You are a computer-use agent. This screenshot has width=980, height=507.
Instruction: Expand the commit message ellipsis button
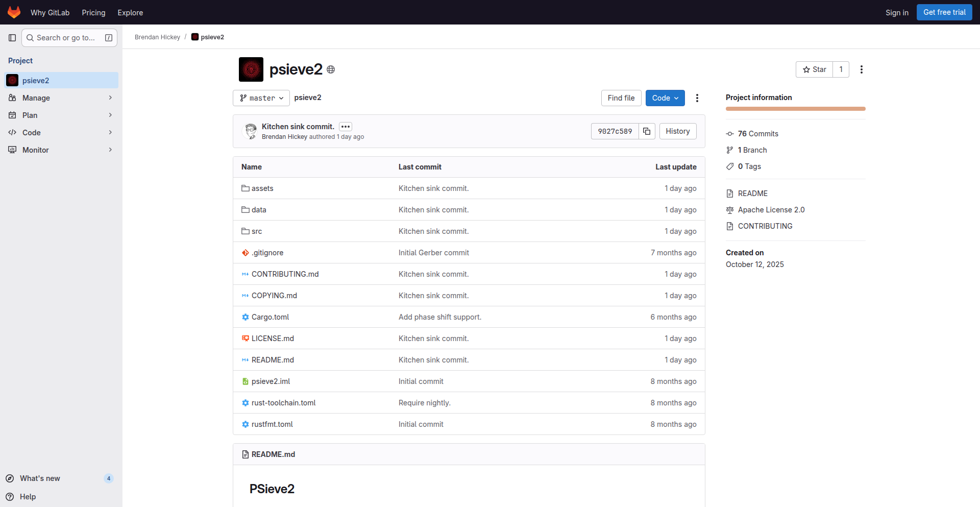[346, 127]
